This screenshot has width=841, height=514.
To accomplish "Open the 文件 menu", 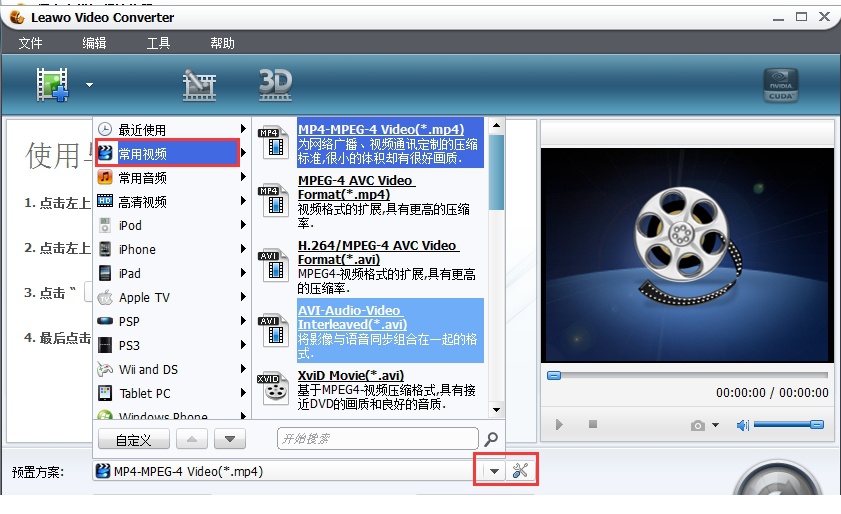I will (x=30, y=43).
